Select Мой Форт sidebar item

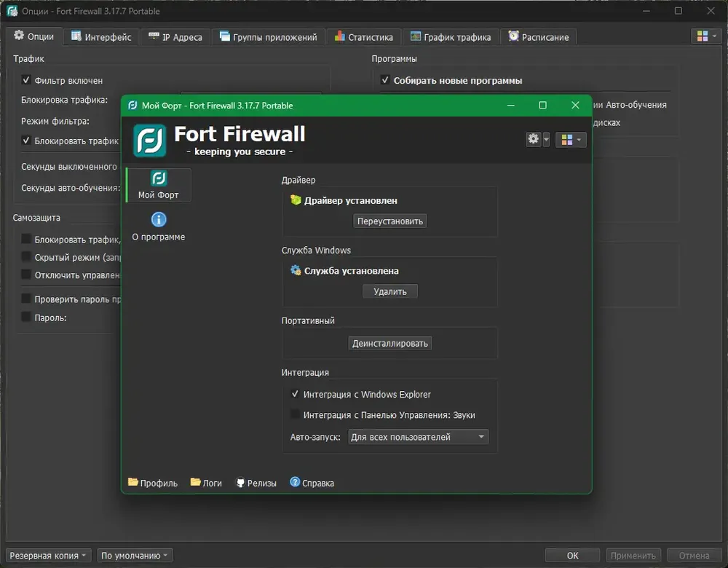click(158, 185)
